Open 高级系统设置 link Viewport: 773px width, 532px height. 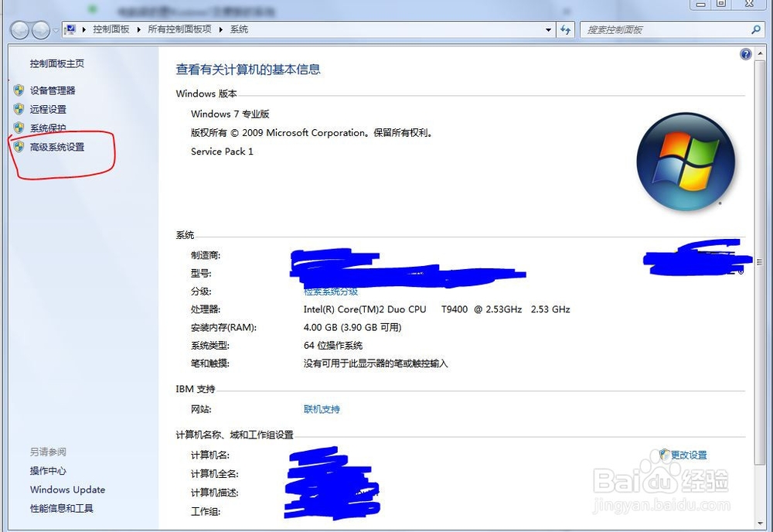tap(57, 147)
